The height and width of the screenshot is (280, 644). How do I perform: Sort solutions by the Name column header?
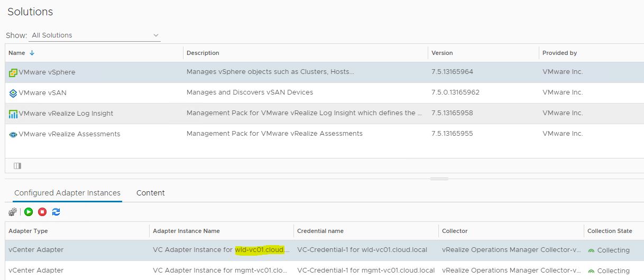tap(17, 53)
